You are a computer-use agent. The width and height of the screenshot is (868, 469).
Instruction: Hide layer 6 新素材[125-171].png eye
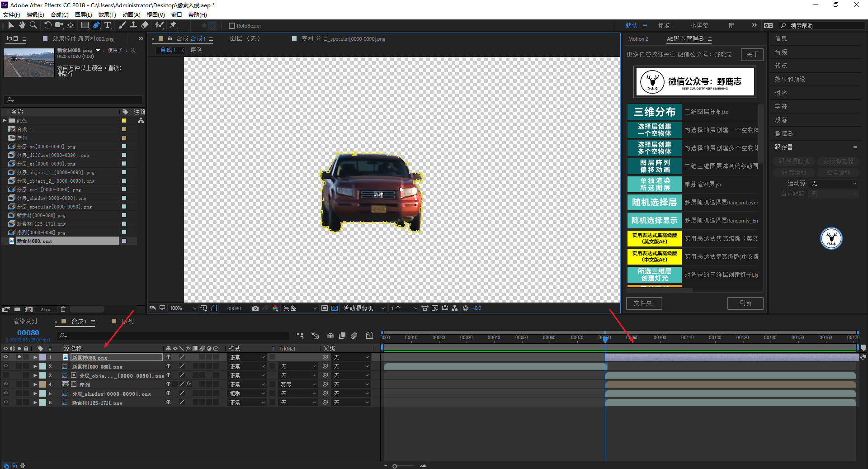pos(6,403)
